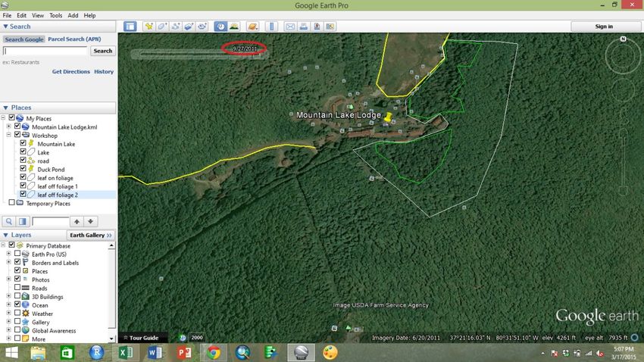This screenshot has width=644, height=362.
Task: Open the places search magnifier icon
Action: (8, 222)
